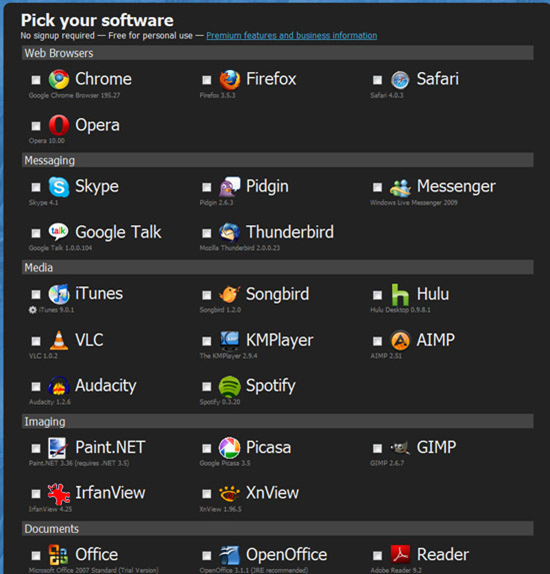Screen dimensions: 550x574
Task: Click the orange AIMP icon
Action: click(x=400, y=340)
